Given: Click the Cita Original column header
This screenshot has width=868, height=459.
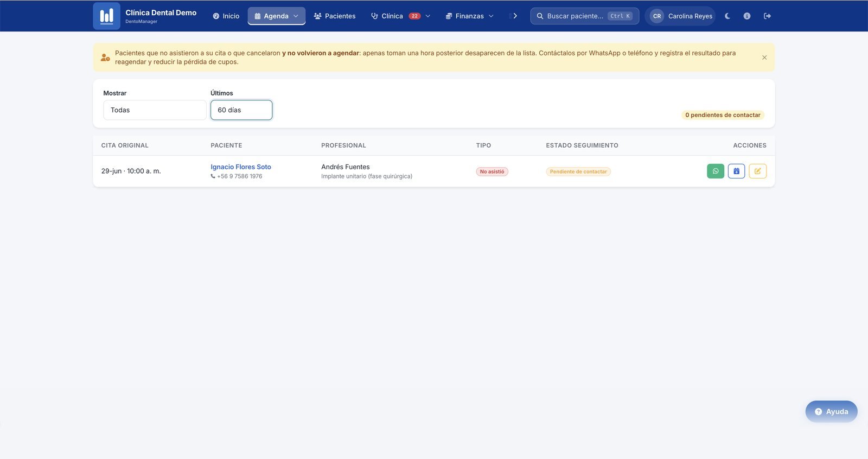Looking at the screenshot, I should (125, 145).
